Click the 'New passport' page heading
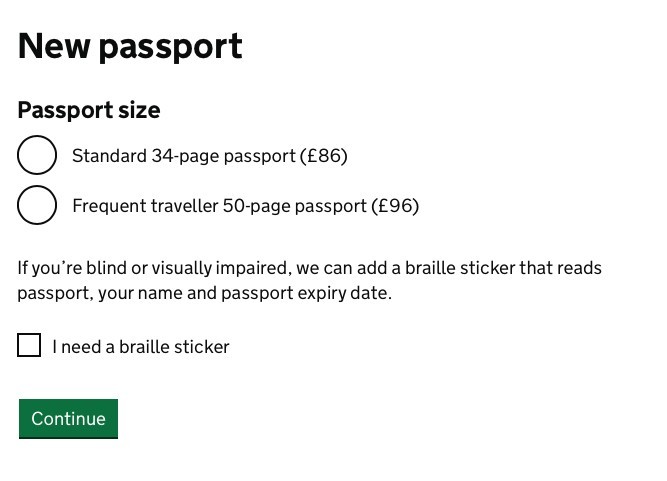667x481 pixels. [130, 47]
